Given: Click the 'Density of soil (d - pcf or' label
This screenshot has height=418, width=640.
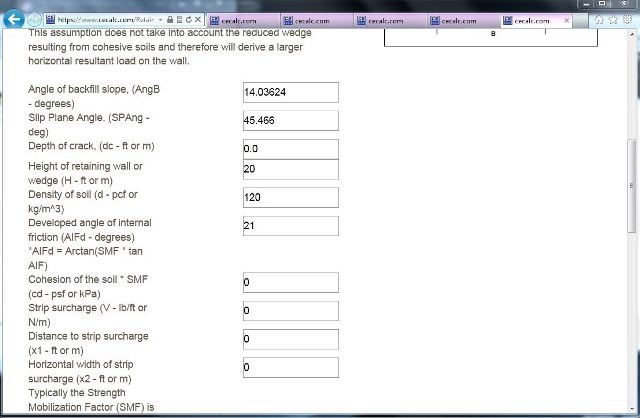Looking at the screenshot, I should pos(83,194).
